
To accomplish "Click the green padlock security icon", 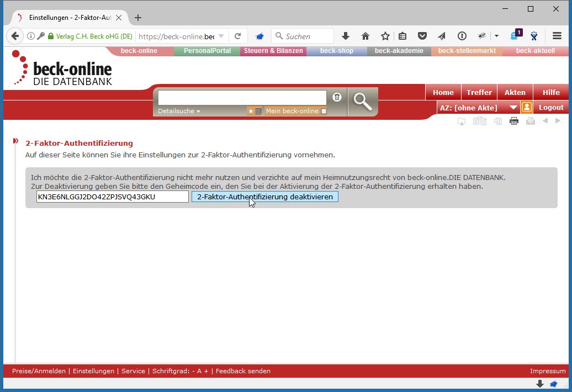I will (51, 36).
